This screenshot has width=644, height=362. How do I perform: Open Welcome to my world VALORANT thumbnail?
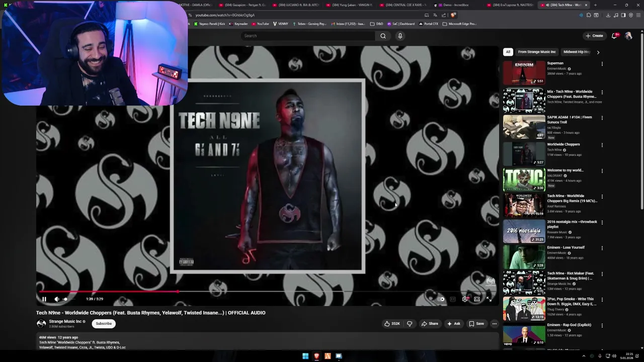[524, 178]
